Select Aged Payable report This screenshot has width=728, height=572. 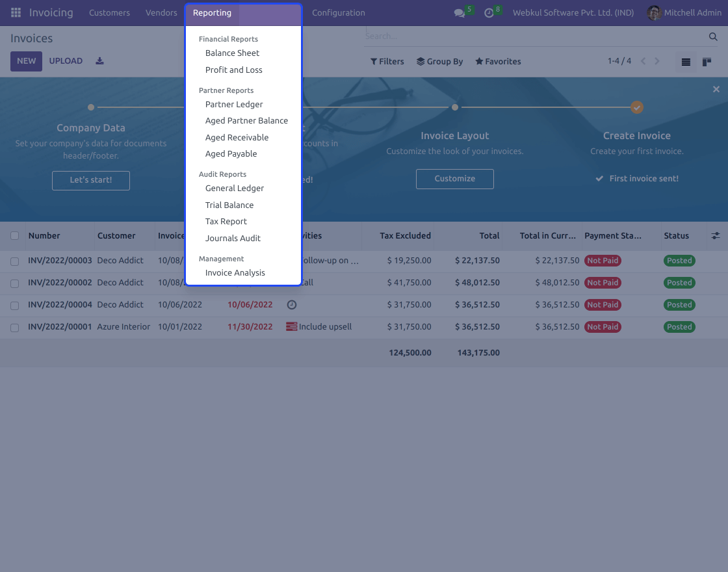(x=231, y=153)
